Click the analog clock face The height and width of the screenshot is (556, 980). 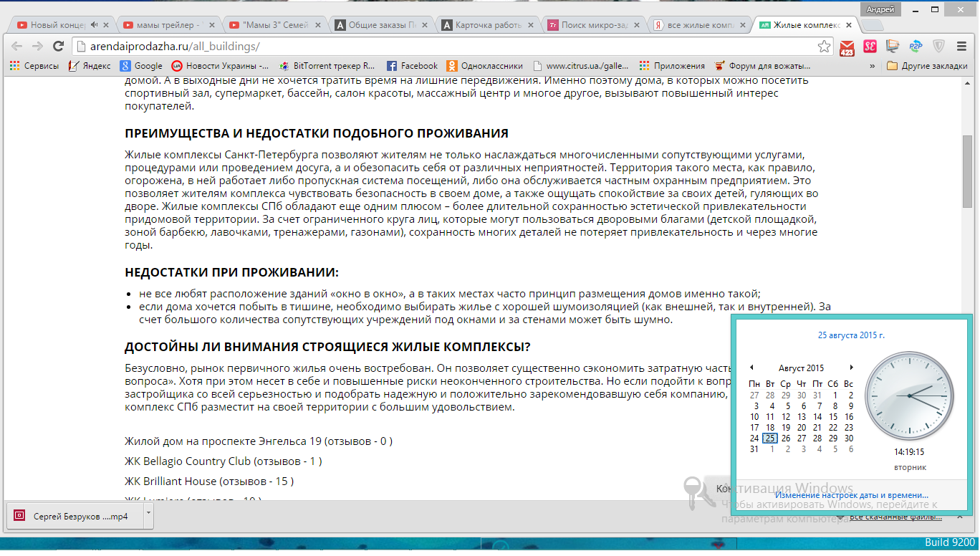pos(910,396)
